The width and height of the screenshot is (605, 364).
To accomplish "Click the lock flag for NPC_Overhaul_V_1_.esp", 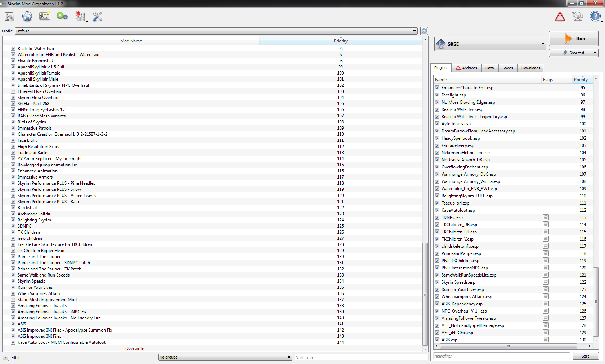I will click(x=546, y=311).
